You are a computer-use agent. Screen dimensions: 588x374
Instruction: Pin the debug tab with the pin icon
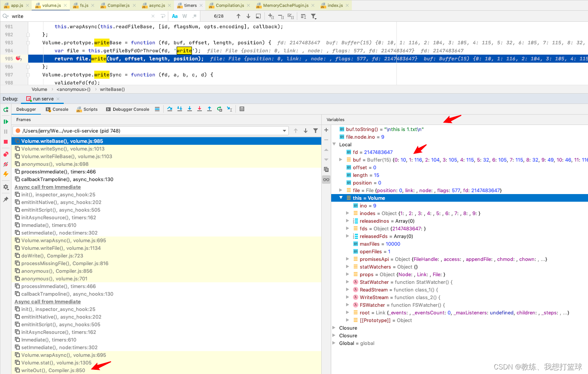[6, 199]
